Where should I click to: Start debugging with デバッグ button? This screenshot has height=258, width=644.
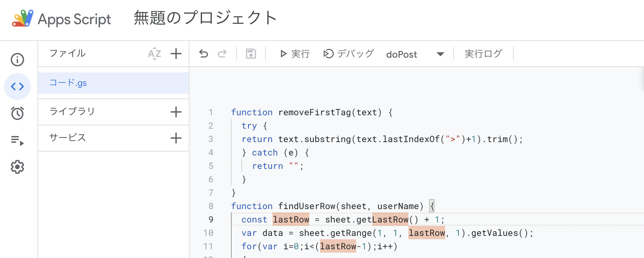point(348,54)
